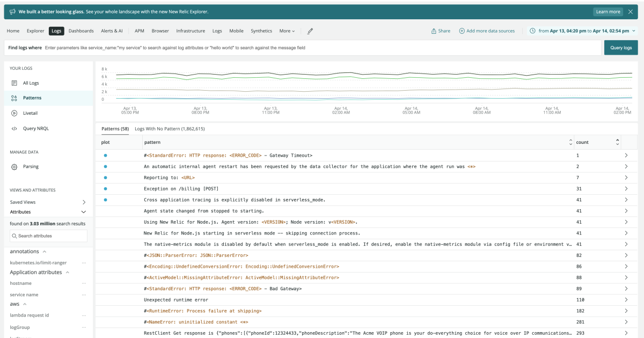This screenshot has height=338, width=644.
Task: Add more data sources via plus icon
Action: (462, 31)
